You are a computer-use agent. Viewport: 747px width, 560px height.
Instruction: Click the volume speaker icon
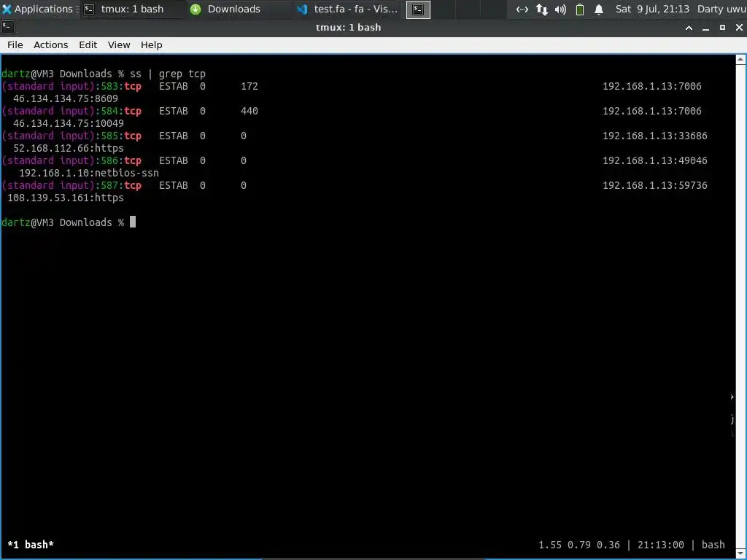click(561, 9)
